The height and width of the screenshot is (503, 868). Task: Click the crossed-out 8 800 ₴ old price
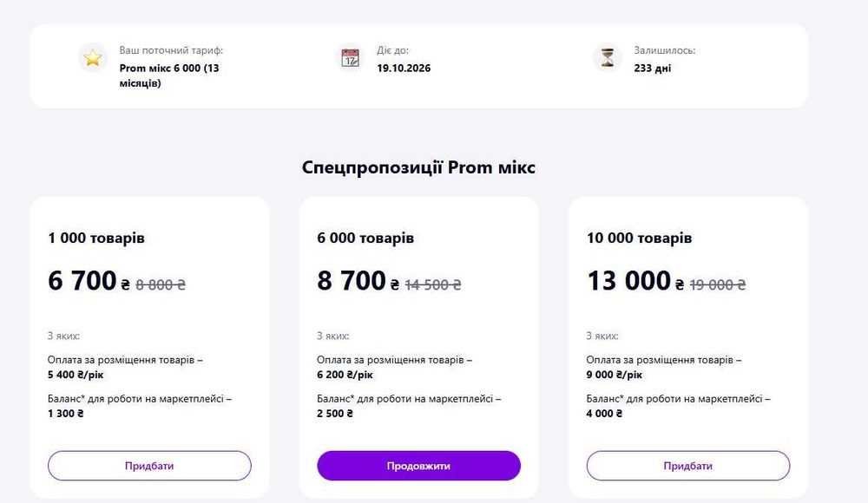(161, 284)
